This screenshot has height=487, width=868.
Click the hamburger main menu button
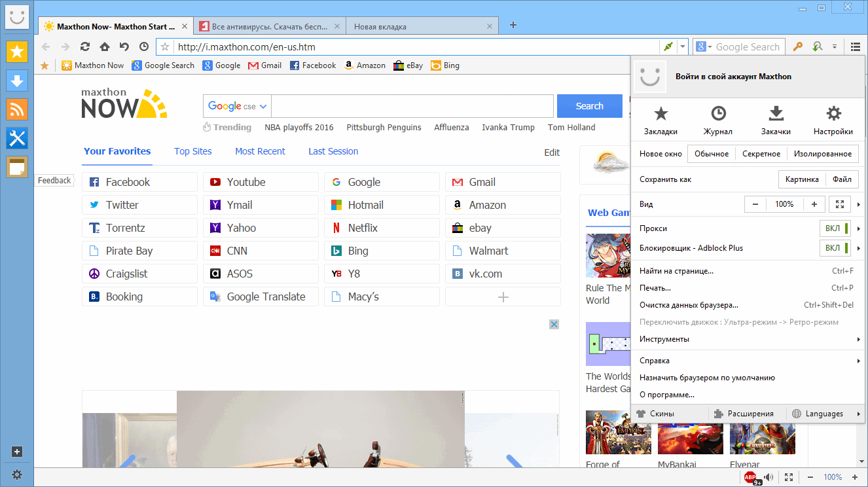[856, 46]
